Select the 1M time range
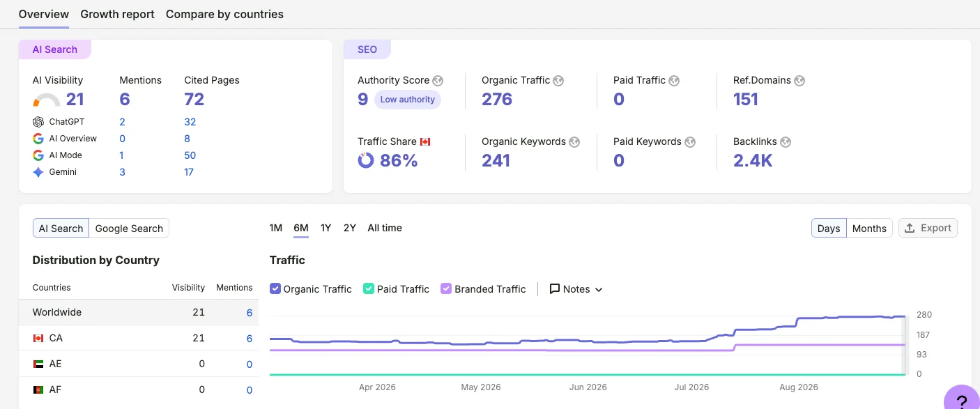Screen dimensions: 980x409 [276, 228]
